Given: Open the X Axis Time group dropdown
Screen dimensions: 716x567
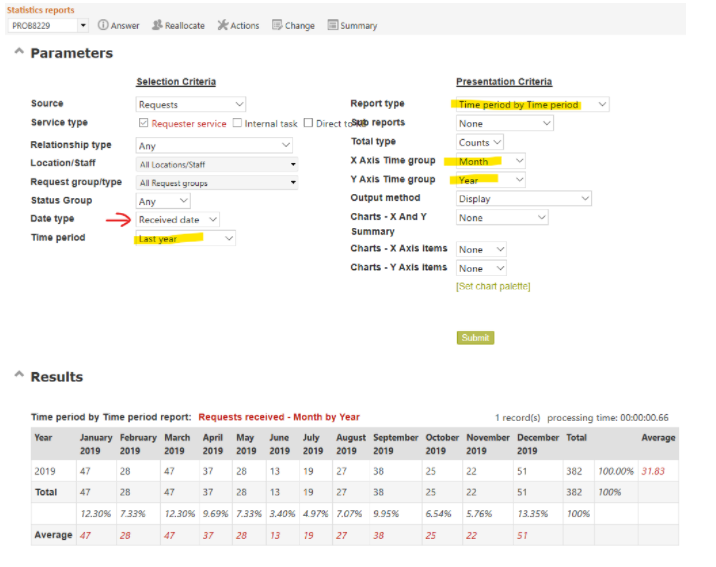Looking at the screenshot, I should click(490, 161).
